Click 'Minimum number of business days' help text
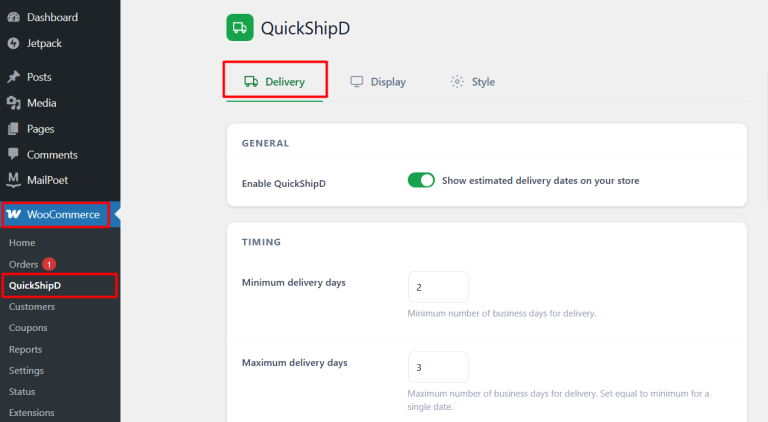Image resolution: width=768 pixels, height=422 pixels. click(x=502, y=313)
